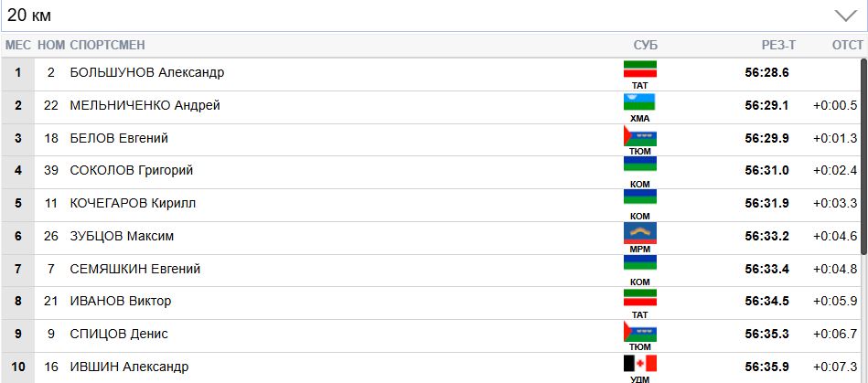868x383 pixels.
Task: Sort by the МЕС column header
Action: [18, 46]
